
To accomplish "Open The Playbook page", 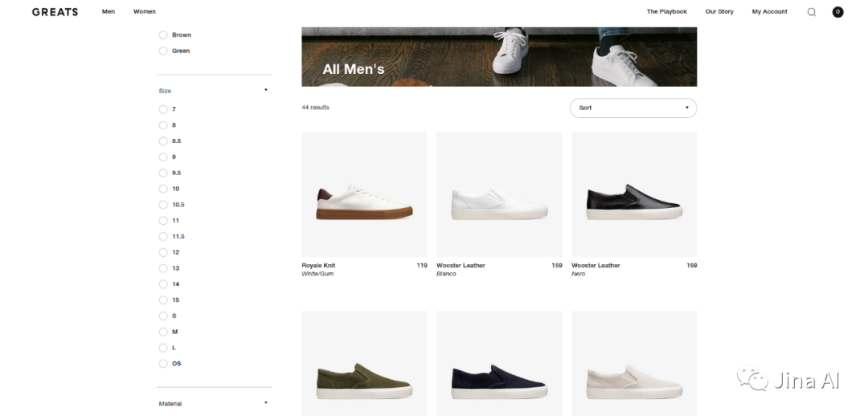I will [x=666, y=11].
